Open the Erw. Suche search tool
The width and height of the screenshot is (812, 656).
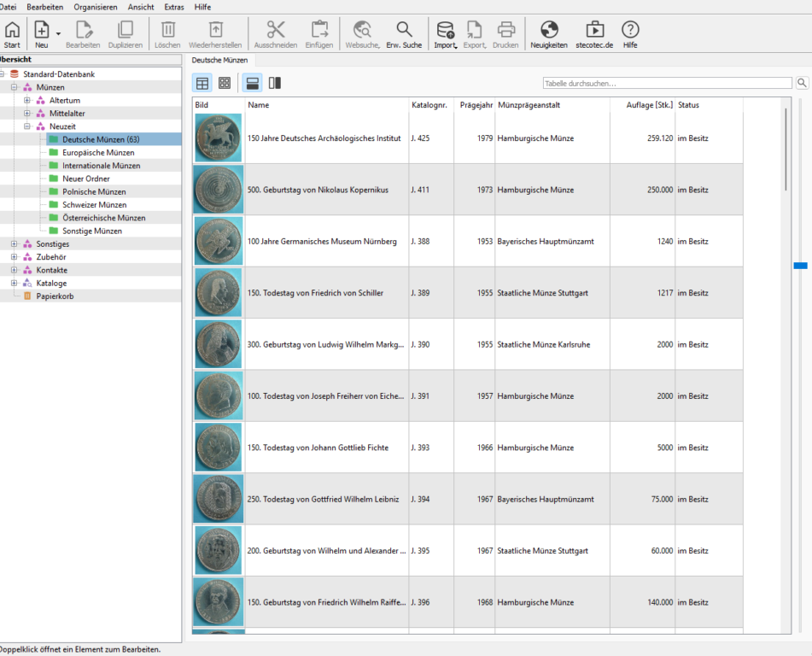(404, 34)
